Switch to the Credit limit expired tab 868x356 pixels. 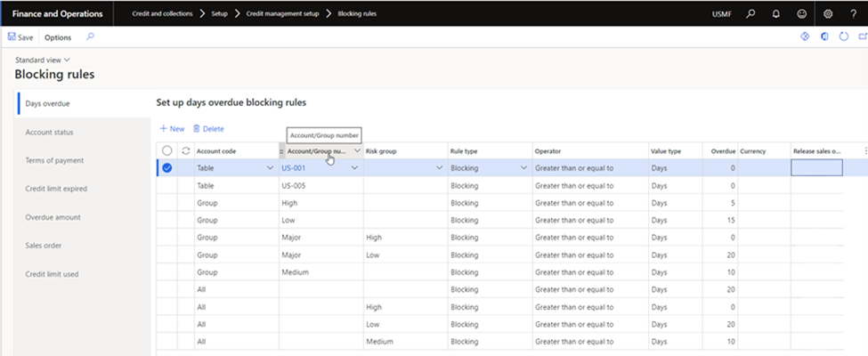pyautogui.click(x=56, y=189)
